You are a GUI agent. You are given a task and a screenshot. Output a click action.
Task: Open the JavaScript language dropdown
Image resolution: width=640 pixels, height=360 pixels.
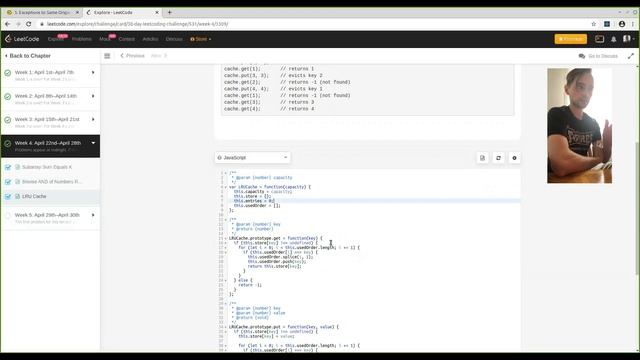253,158
